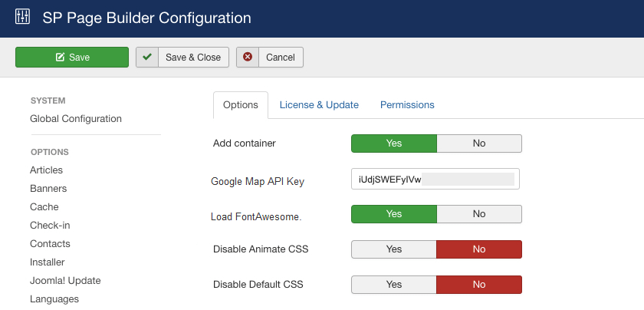The height and width of the screenshot is (310, 644).
Task: Open the Installer options link
Action: pos(48,262)
